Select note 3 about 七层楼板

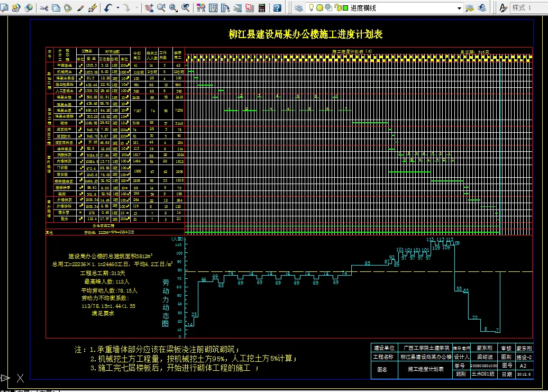(174, 368)
